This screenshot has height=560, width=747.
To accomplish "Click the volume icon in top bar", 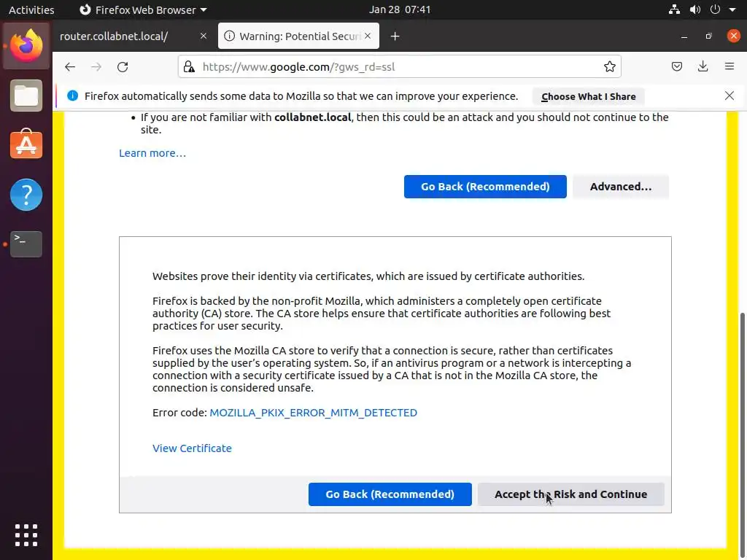I will [x=695, y=9].
